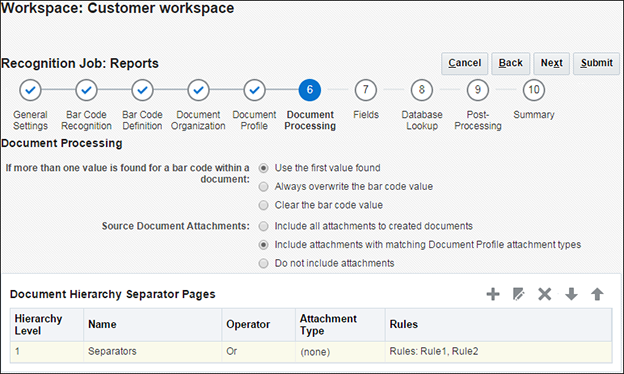Screen dimensions: 624x374
Task: Choose Include all attachments to created documents
Action: (263, 226)
